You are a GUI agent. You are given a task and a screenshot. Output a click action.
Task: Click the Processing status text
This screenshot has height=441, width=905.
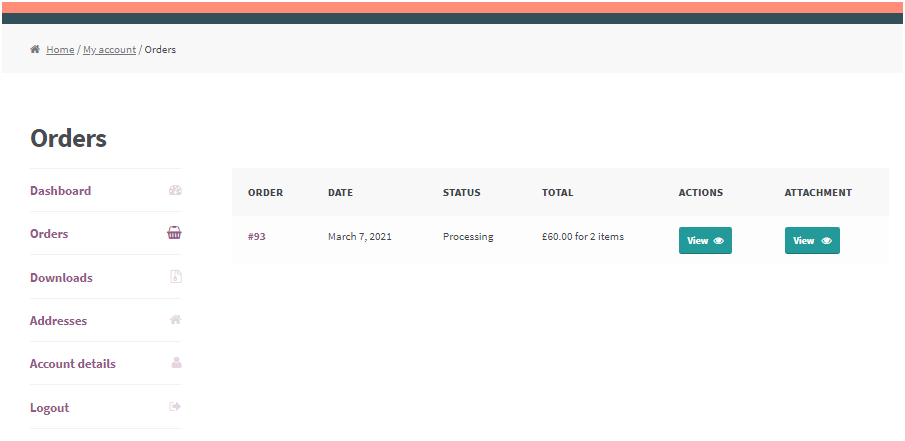coord(468,237)
